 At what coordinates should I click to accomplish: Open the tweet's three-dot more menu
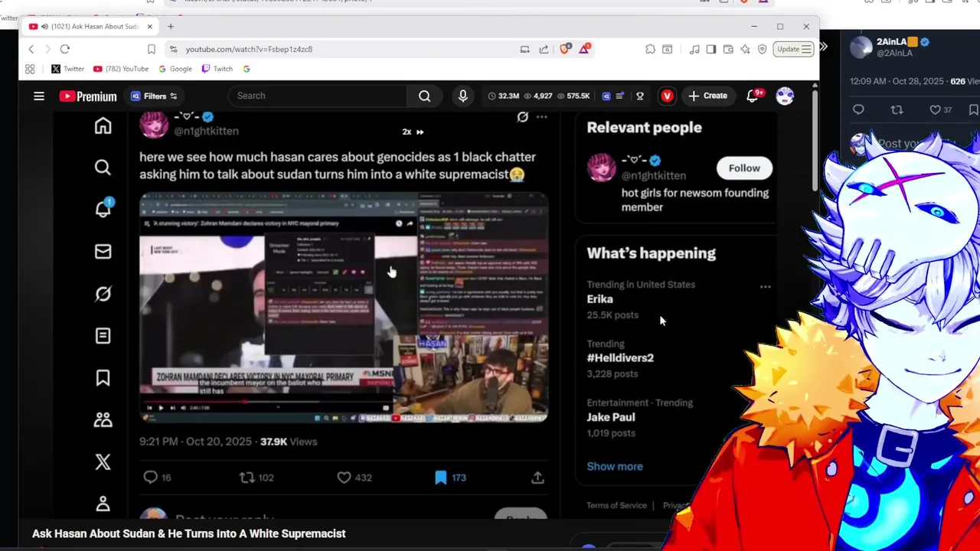click(542, 117)
